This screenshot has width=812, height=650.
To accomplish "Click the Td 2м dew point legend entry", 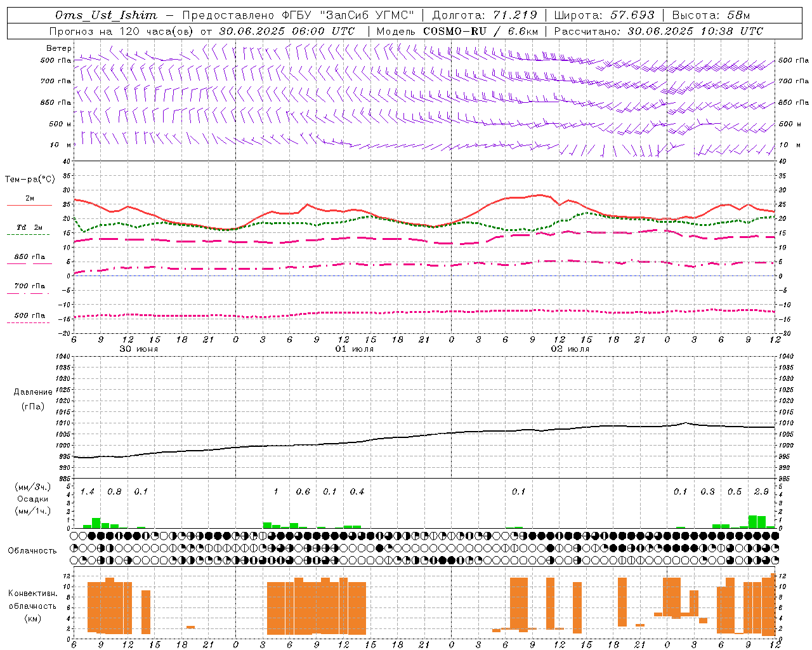I will (x=29, y=230).
